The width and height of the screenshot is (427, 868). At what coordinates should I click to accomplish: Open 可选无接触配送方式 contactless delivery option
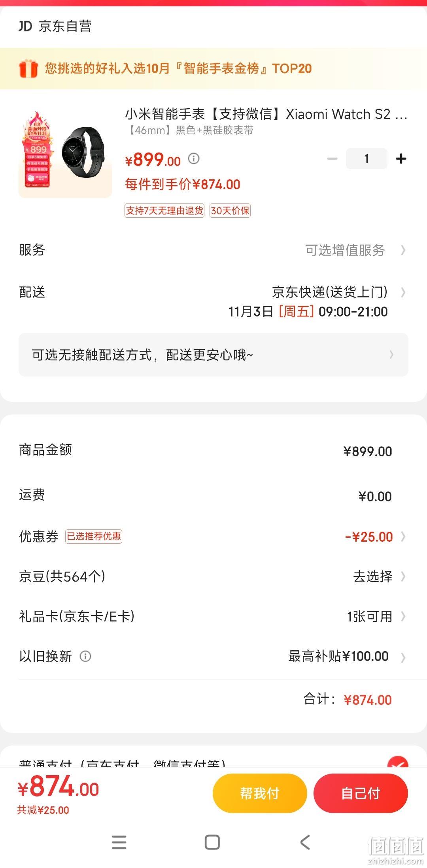(x=213, y=355)
